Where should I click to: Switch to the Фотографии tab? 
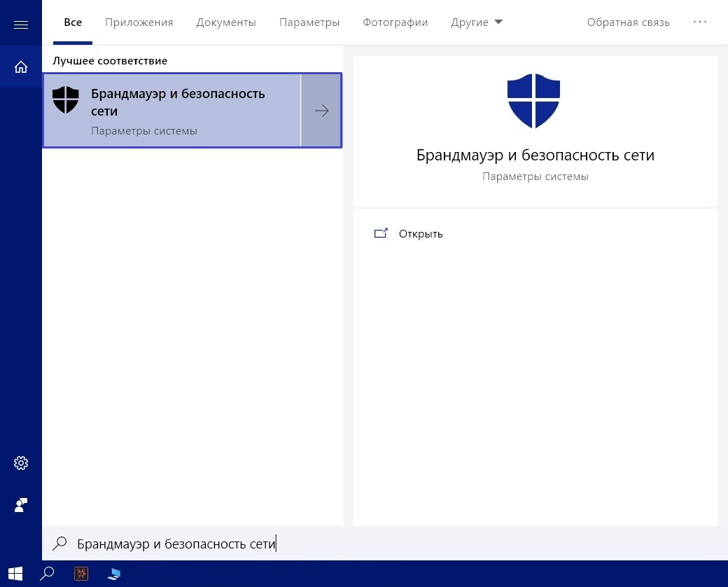(x=395, y=22)
